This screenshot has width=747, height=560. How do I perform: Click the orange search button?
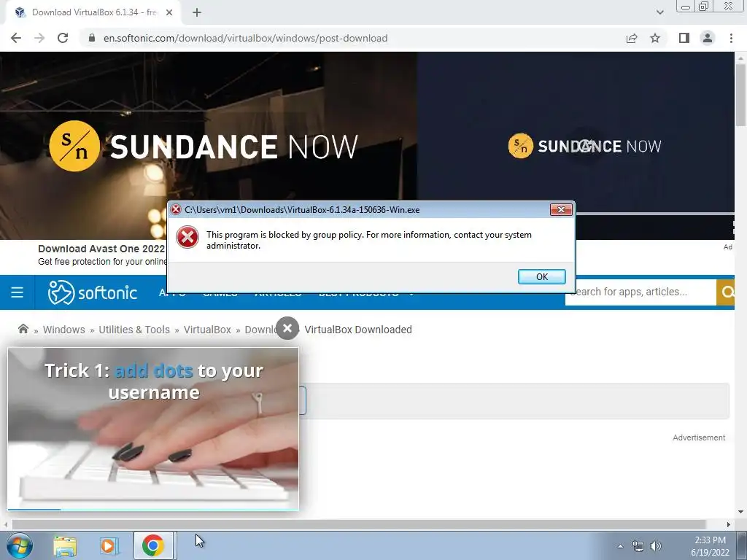tap(726, 292)
